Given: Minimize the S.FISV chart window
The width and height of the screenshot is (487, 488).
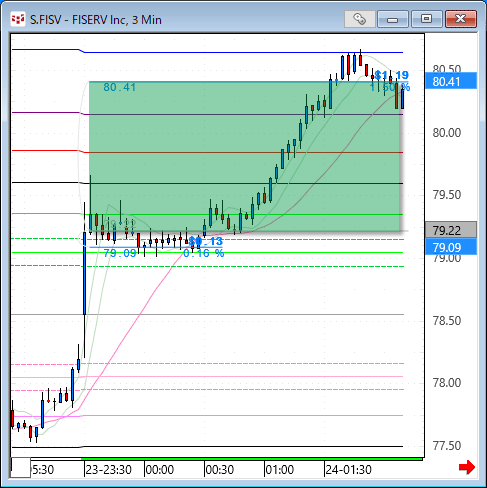Looking at the screenshot, I should click(x=393, y=19).
